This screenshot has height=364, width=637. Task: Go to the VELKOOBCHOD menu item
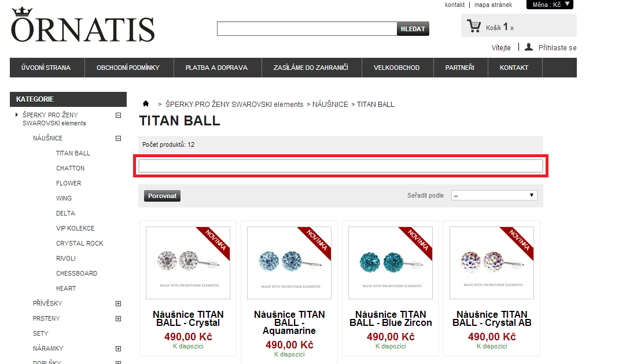click(x=396, y=68)
